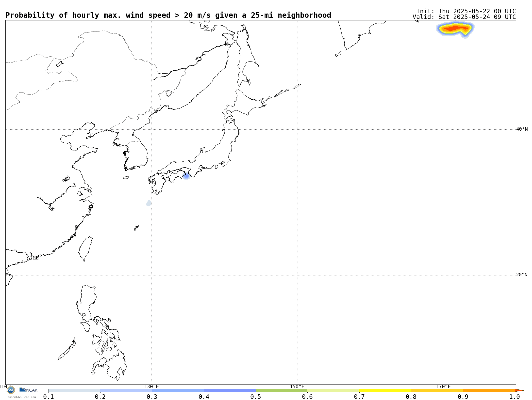The height and width of the screenshot is (400, 532).
Task: Click the faint gray probability spot near 130°E
Action: click(x=149, y=203)
